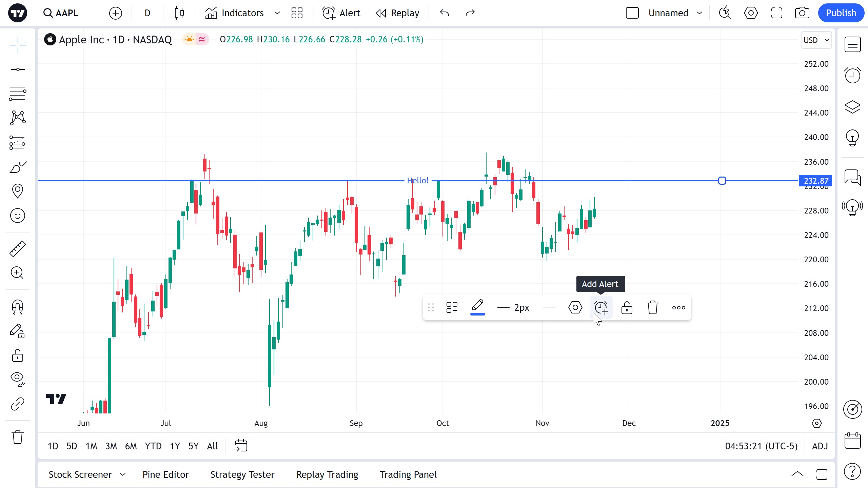This screenshot has height=488, width=868.
Task: Select the Fibonacci retracement tool in the left sidebar
Action: coord(18,94)
